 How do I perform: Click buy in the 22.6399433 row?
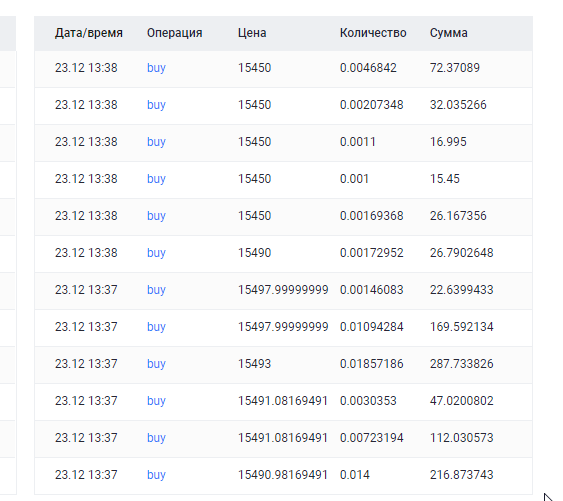click(156, 290)
